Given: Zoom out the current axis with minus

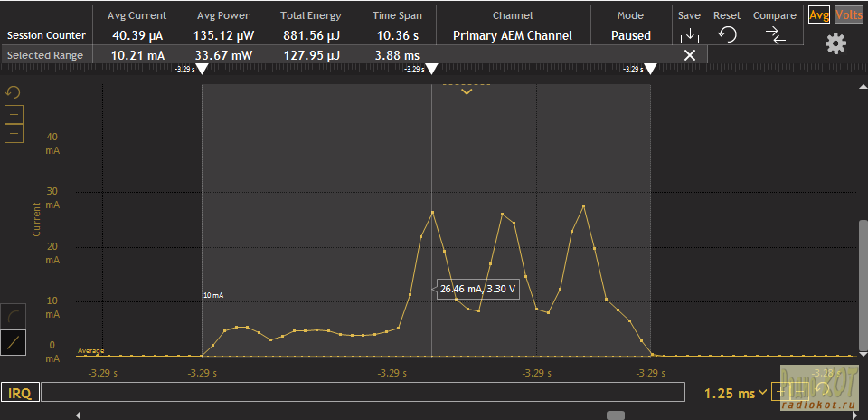Looking at the screenshot, I should tap(14, 133).
